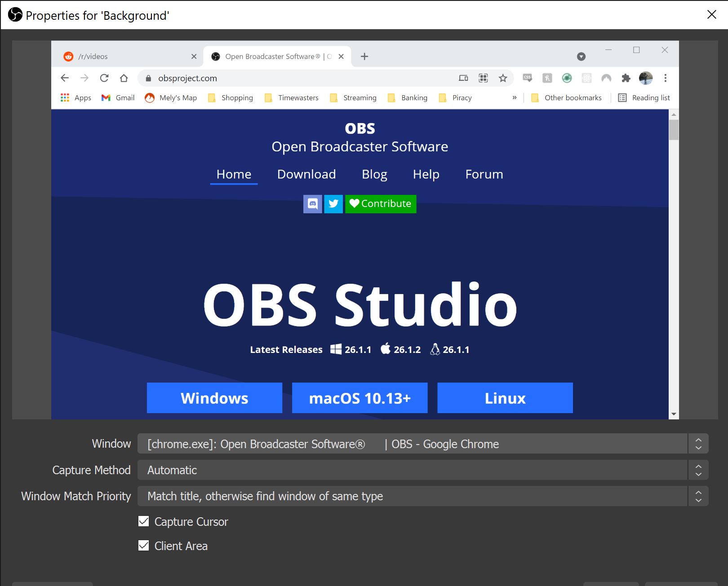The height and width of the screenshot is (586, 728).
Task: Go to the Blog menu item
Action: point(374,174)
